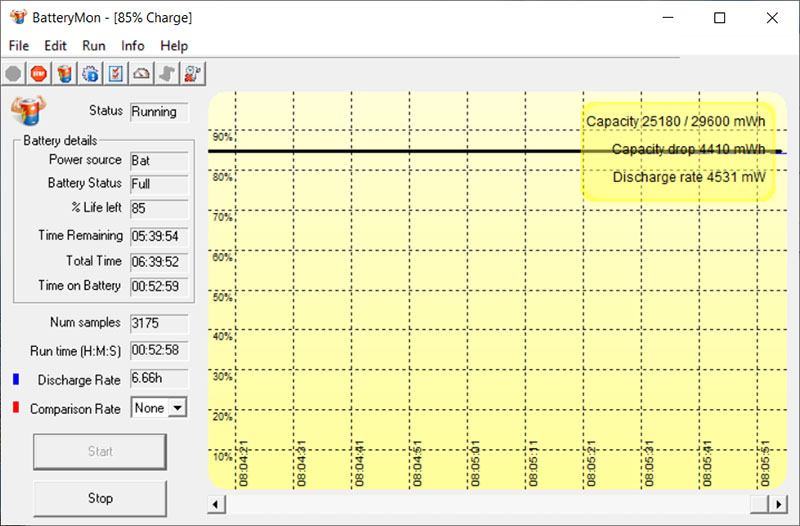Click the gear with blue info badge icon
This screenshot has width=800, height=526.
point(90,74)
